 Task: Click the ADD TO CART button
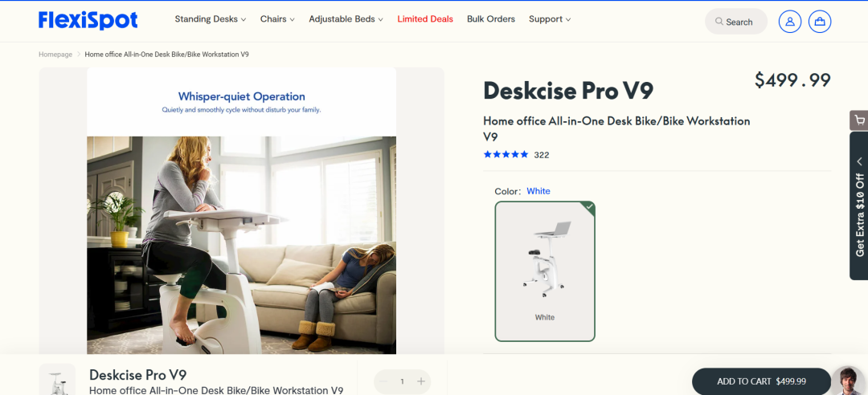(761, 381)
